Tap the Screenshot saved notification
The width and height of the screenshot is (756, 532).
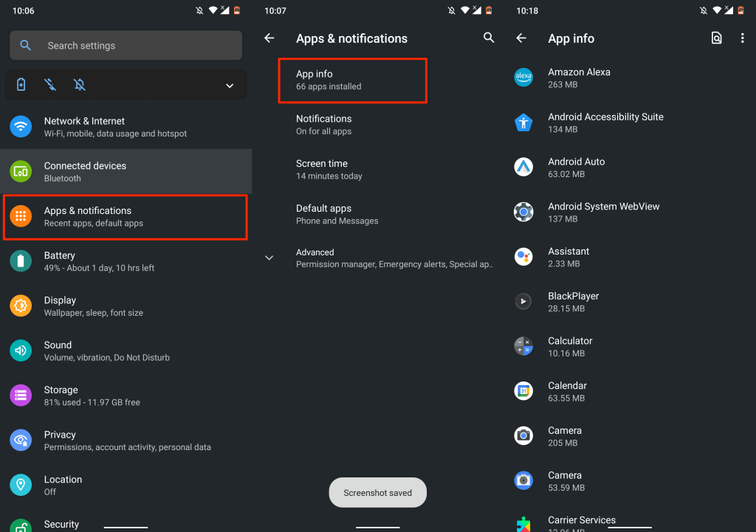(x=377, y=492)
